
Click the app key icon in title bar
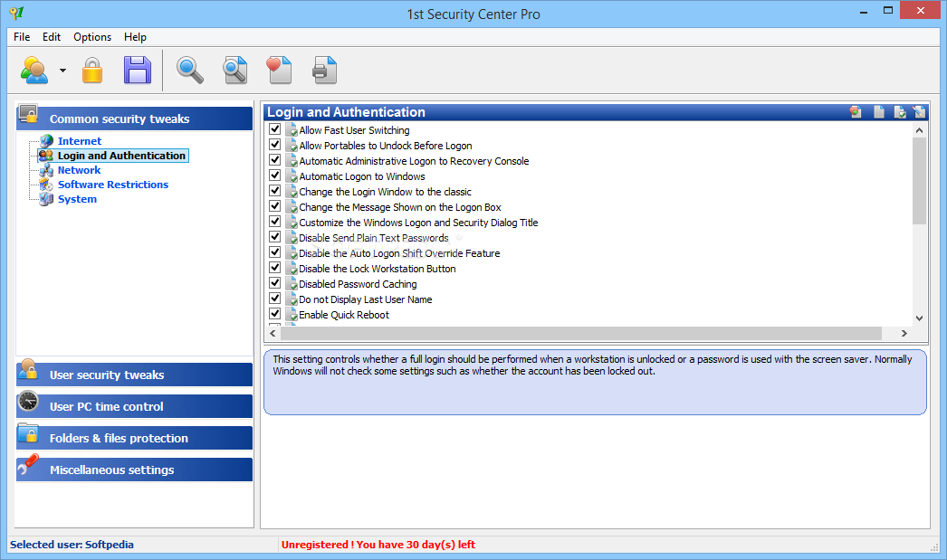pyautogui.click(x=16, y=13)
